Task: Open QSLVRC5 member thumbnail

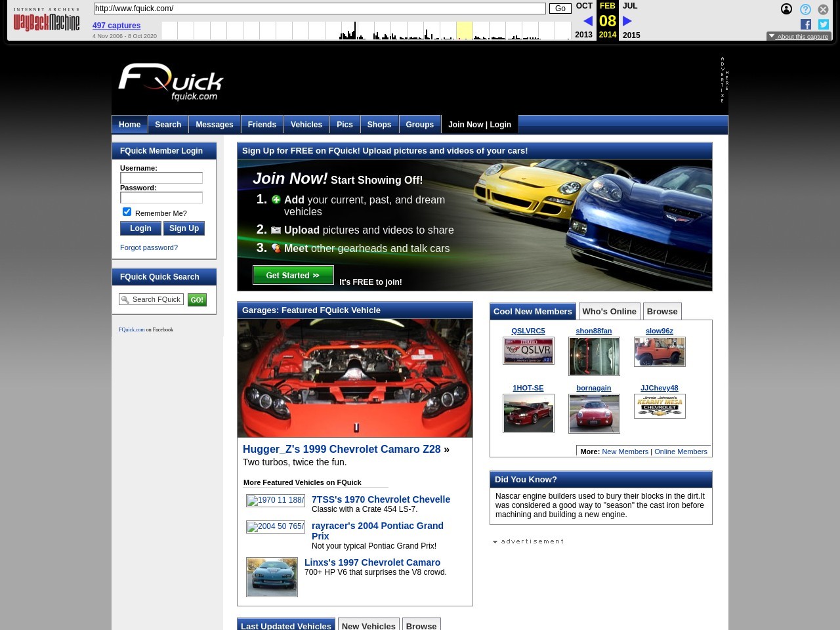Action: [528, 351]
